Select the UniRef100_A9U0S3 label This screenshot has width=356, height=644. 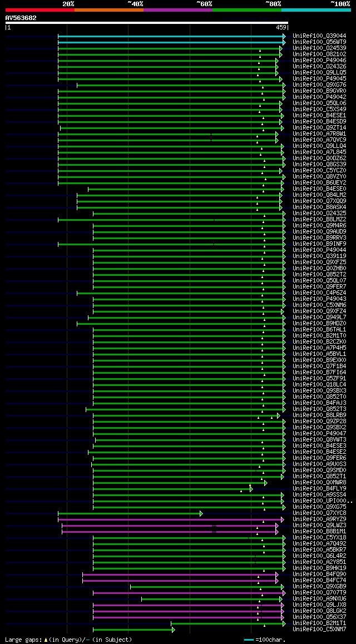pos(319,464)
